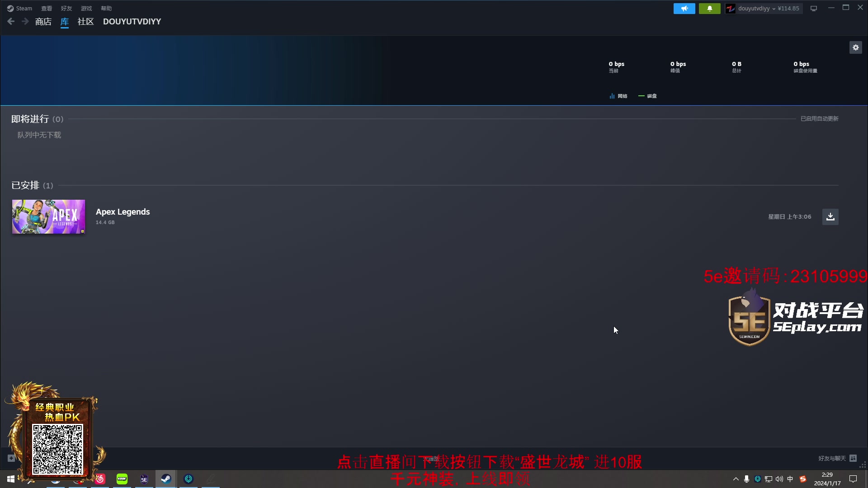Viewport: 868px width, 488px height.
Task: Switch to Big Picture mode icon
Action: coord(814,9)
